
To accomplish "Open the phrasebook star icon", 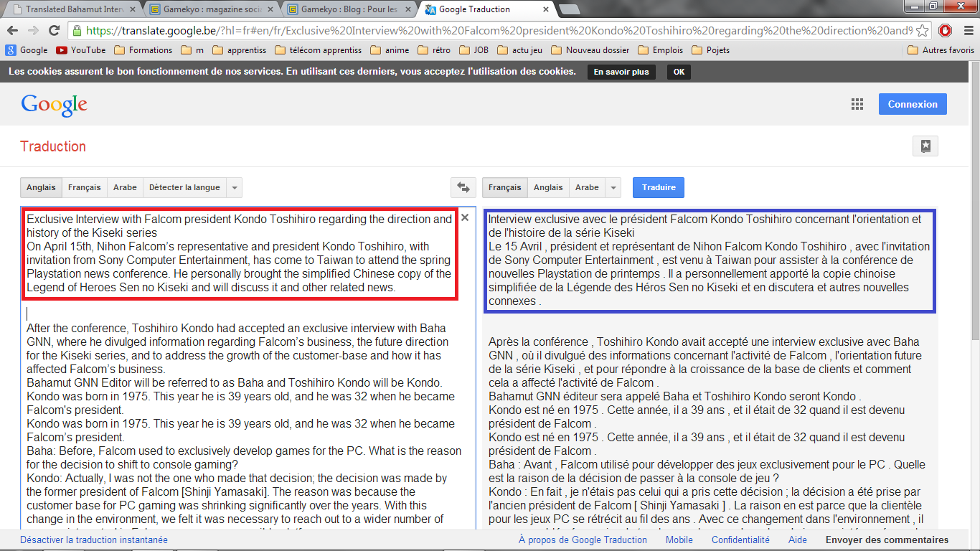I will (925, 146).
